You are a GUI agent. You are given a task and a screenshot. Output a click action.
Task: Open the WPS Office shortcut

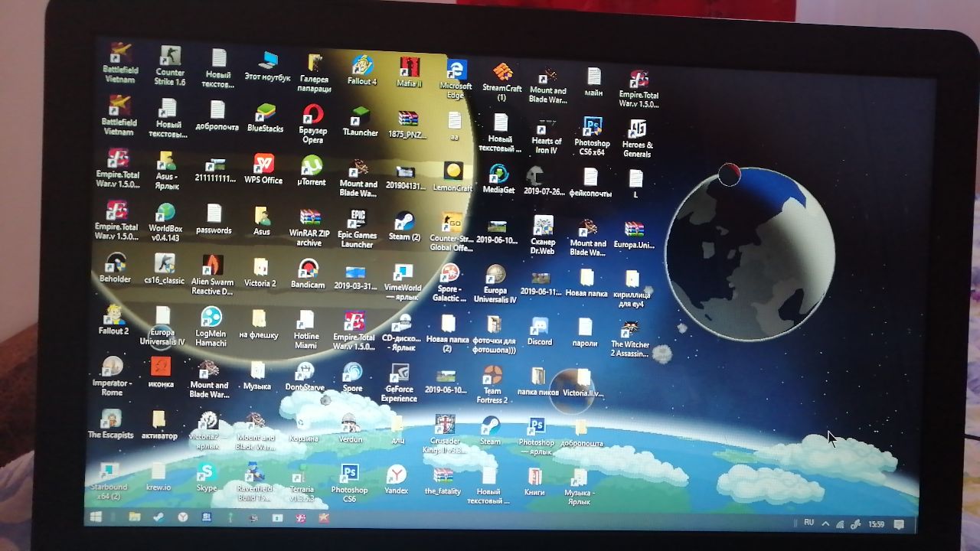263,169
